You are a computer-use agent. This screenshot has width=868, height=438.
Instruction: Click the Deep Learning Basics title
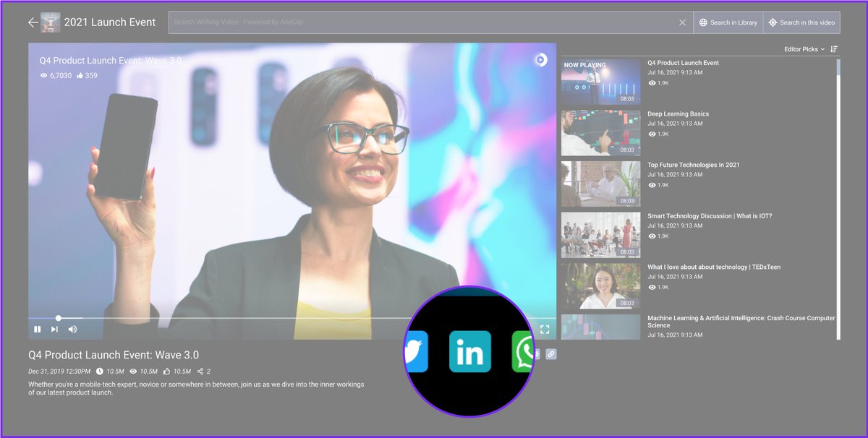[x=678, y=114]
